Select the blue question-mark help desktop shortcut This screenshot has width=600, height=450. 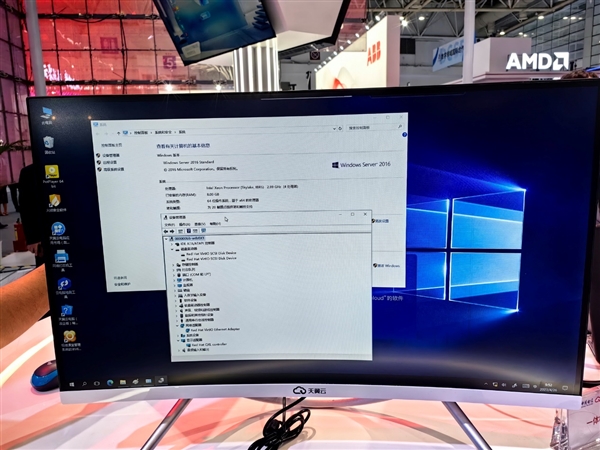click(67, 315)
